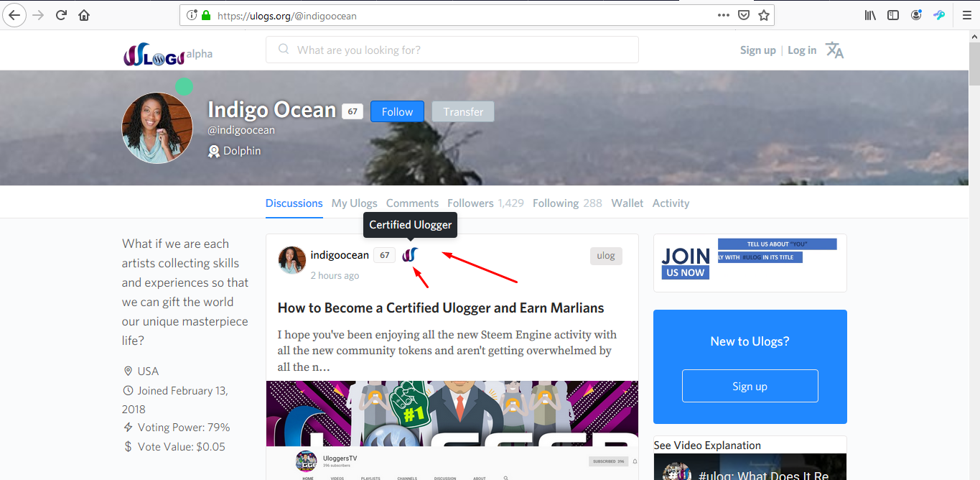The width and height of the screenshot is (980, 480).
Task: Click Indigo Ocean's large profile picture
Action: pyautogui.click(x=157, y=128)
